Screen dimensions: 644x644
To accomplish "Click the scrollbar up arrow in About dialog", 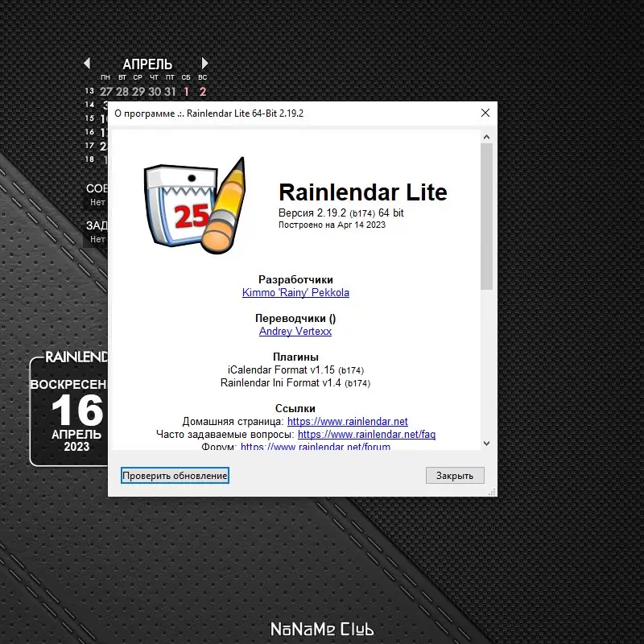I will click(487, 137).
